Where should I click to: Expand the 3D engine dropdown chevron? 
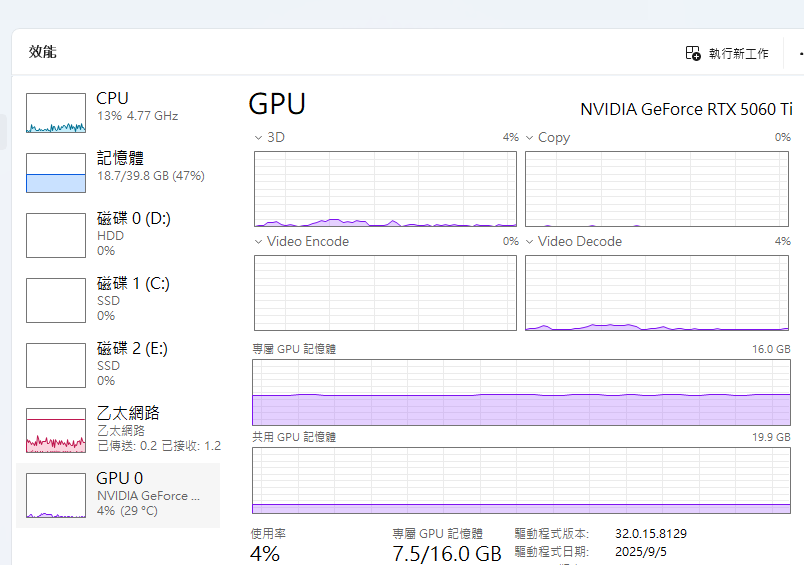[x=258, y=137]
